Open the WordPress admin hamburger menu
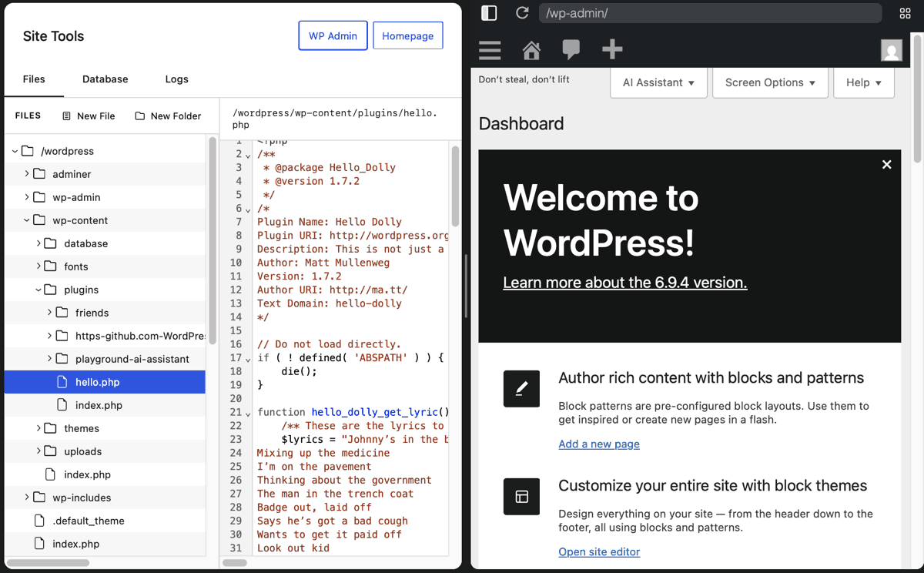This screenshot has height=573, width=924. (x=490, y=50)
